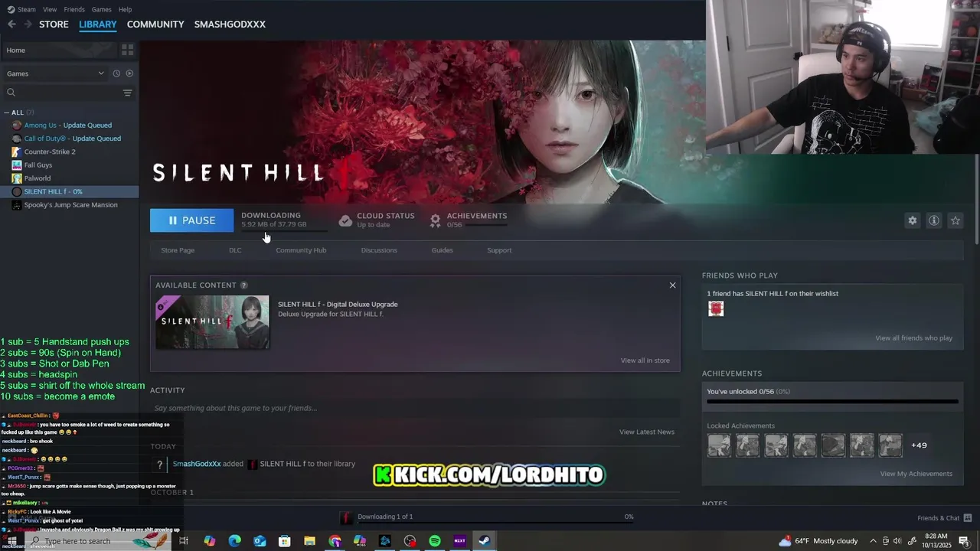Image resolution: width=980 pixels, height=551 pixels.
Task: Click the +49 more achievements badge
Action: click(x=919, y=445)
